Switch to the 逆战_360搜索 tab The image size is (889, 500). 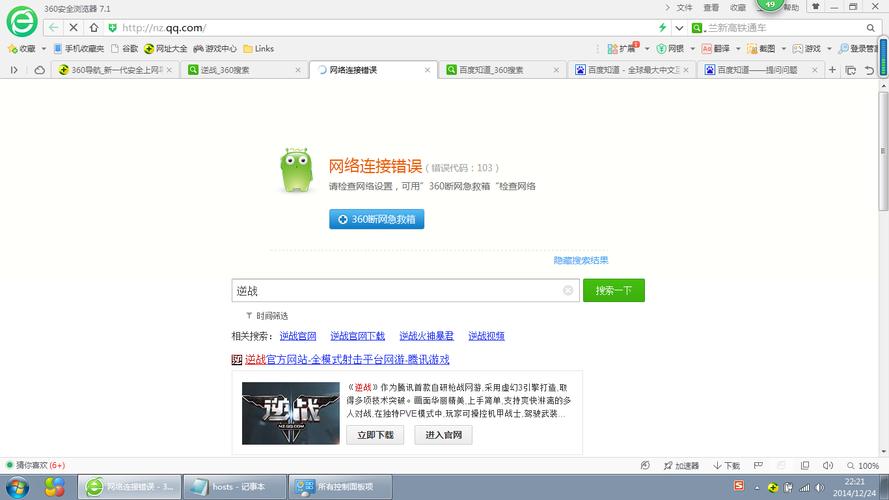tap(245, 70)
